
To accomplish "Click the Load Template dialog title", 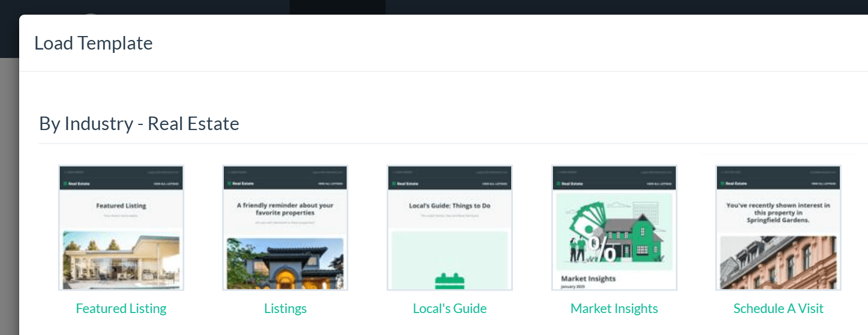I will (x=94, y=43).
